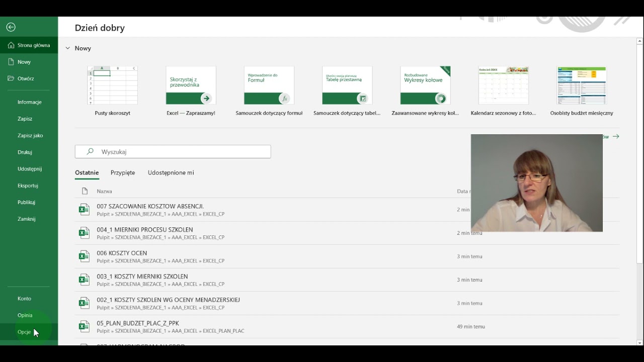Switch to the Przypięte tab
The height and width of the screenshot is (362, 644).
tap(123, 172)
